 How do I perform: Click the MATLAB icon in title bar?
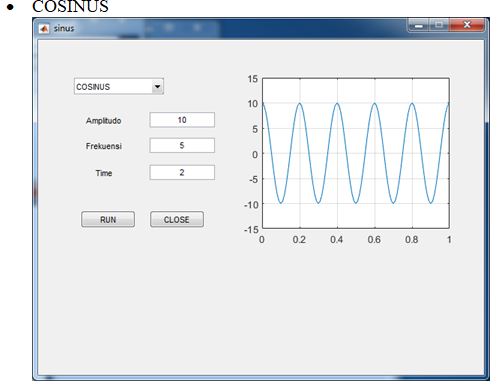click(x=44, y=29)
